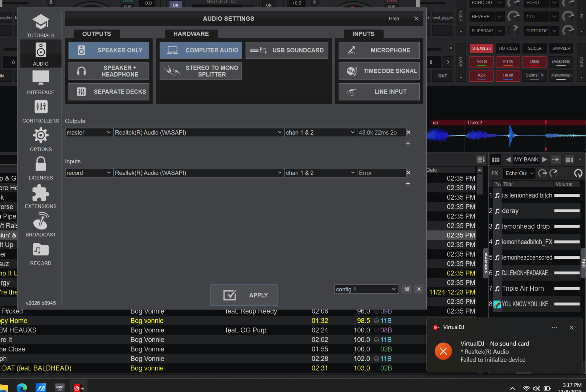Toggle the Bass stem pad
This screenshot has width=586, height=392.
point(534,62)
